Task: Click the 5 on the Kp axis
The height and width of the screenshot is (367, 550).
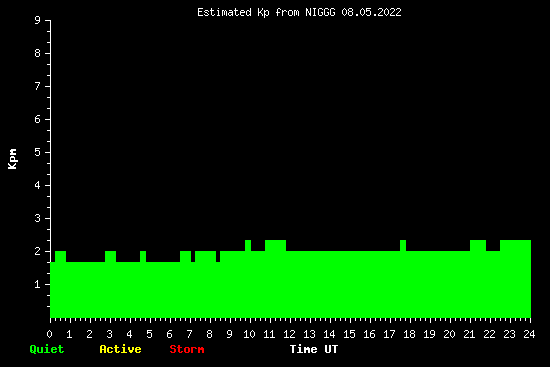Action: 38,152
